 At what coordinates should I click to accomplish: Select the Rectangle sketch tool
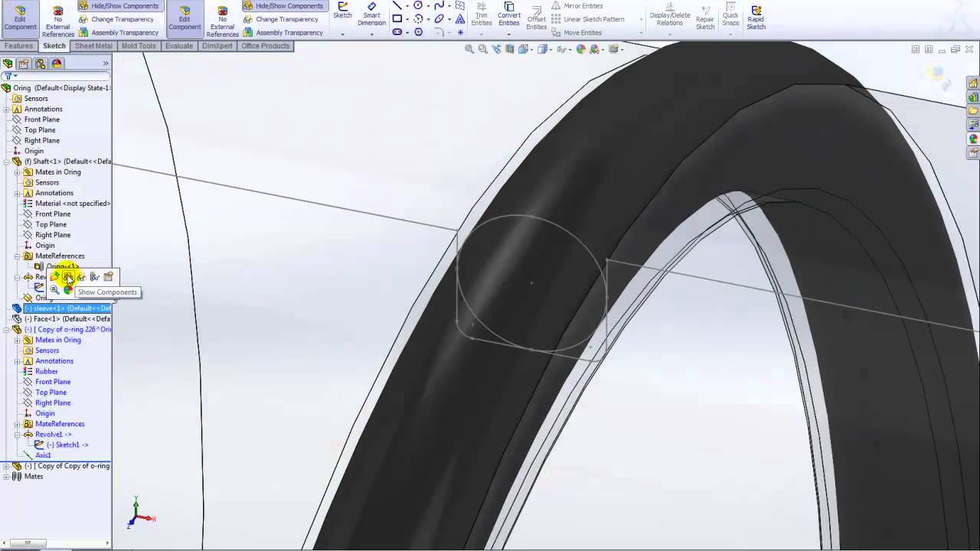pyautogui.click(x=397, y=18)
